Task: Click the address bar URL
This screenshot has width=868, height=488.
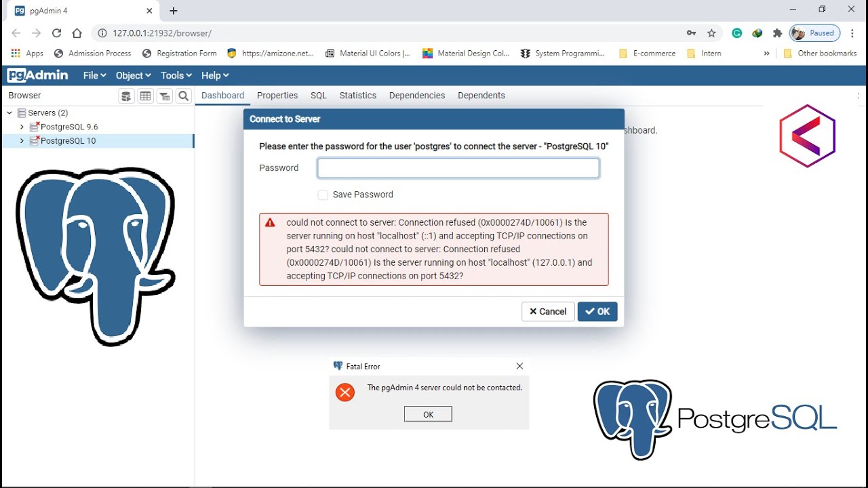Action: 162,33
